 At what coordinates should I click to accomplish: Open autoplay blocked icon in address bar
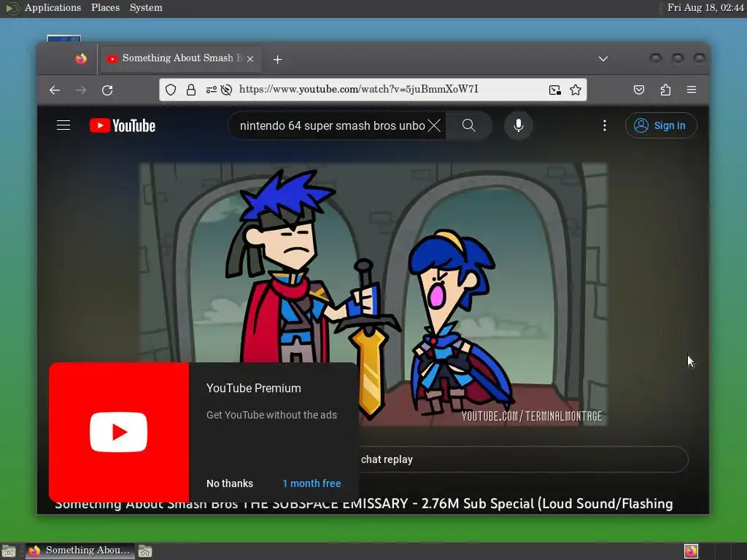226,90
